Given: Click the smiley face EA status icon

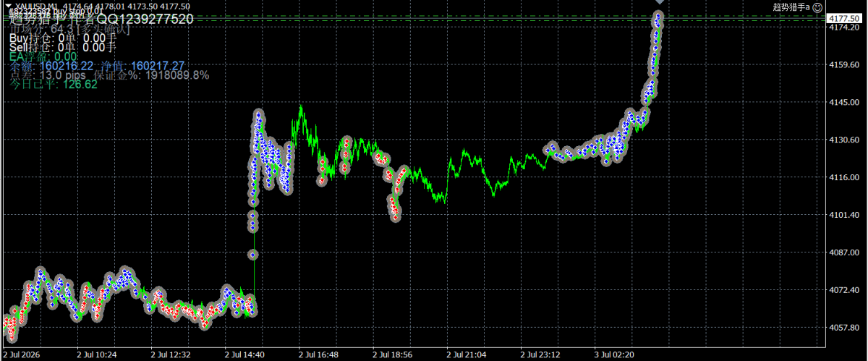Looking at the screenshot, I should (817, 7).
